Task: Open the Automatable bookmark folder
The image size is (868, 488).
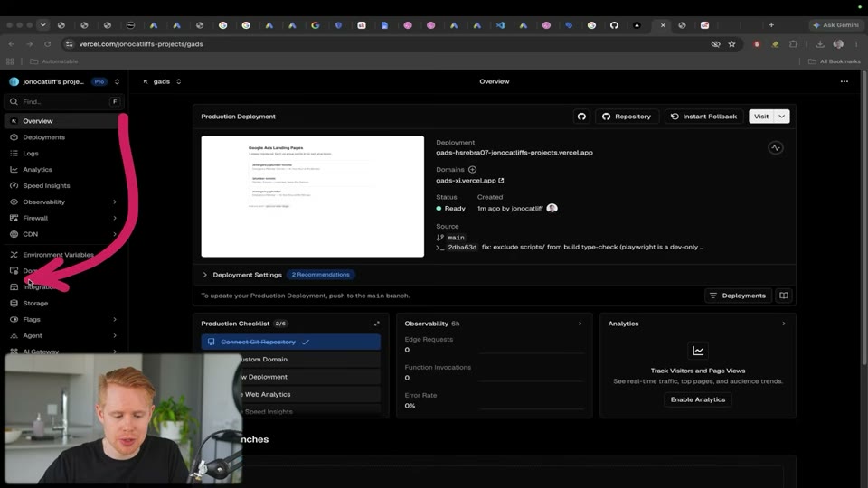Action: 53,61
